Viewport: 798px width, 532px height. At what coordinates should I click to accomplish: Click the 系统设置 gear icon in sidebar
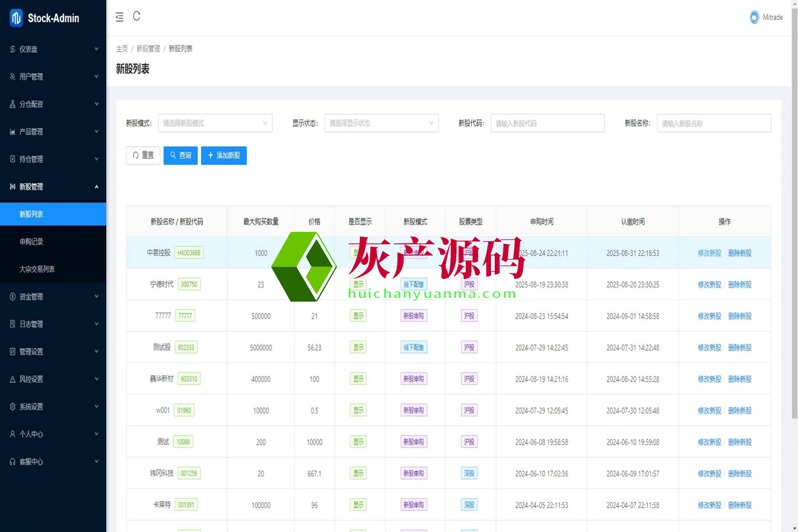coord(12,406)
